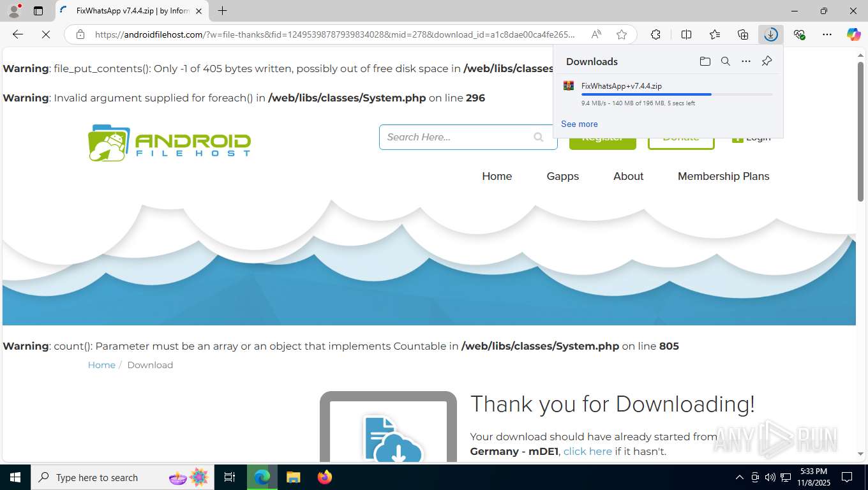Screen dimensions: 868x490
Task: Click the address bar URL
Action: [335, 34]
